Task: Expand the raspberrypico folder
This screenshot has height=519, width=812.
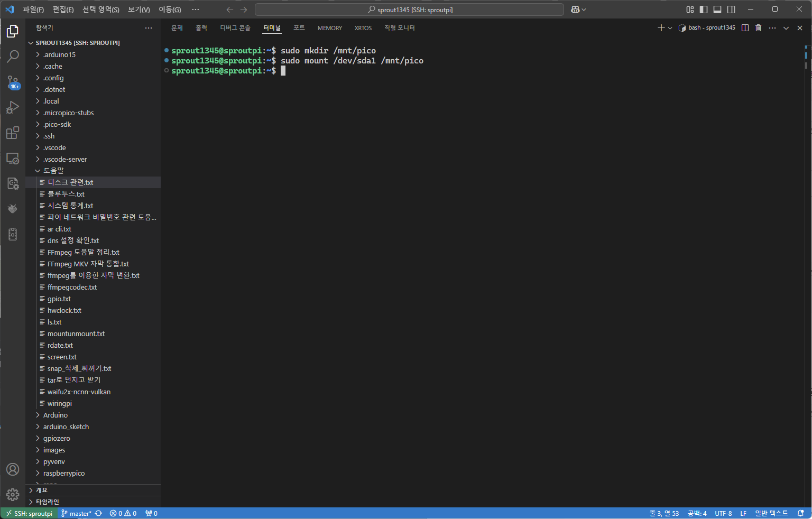Action: pyautogui.click(x=93, y=473)
